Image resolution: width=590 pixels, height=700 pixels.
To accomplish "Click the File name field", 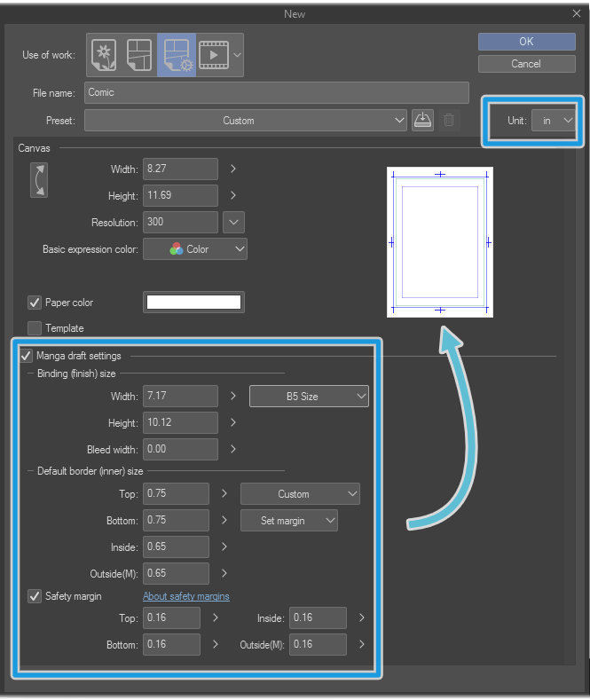I will point(277,92).
